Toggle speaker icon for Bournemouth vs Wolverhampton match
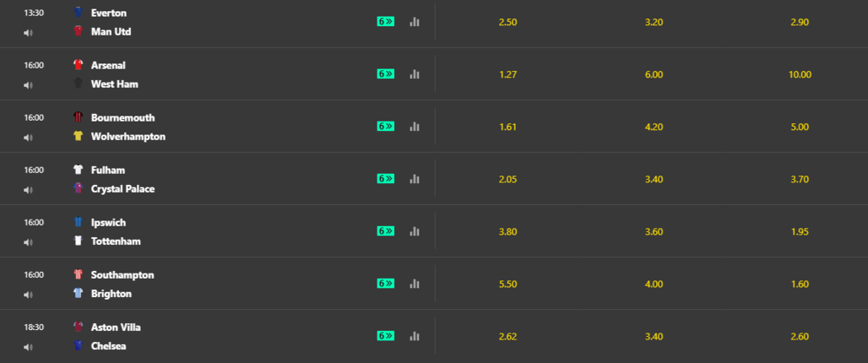 pyautogui.click(x=29, y=137)
